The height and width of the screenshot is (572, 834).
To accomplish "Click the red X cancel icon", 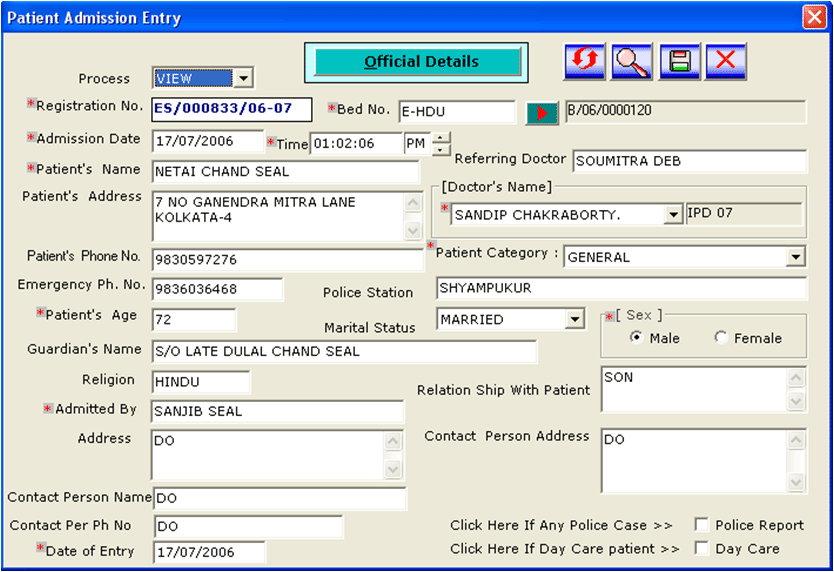I will point(726,61).
